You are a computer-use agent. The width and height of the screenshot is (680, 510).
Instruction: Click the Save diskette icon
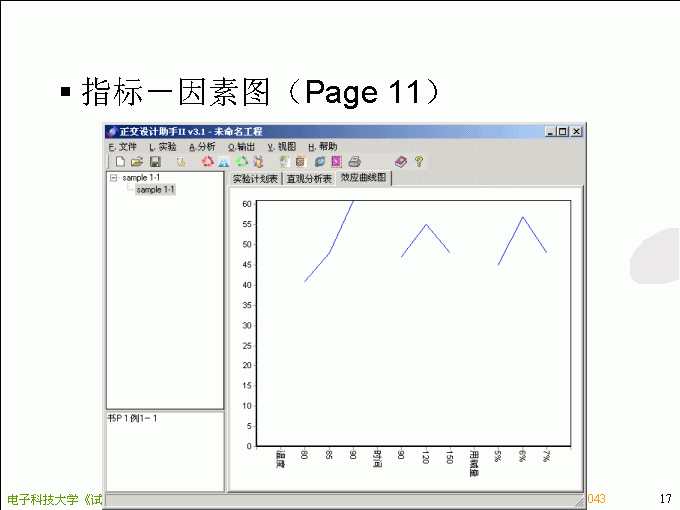coord(155,161)
